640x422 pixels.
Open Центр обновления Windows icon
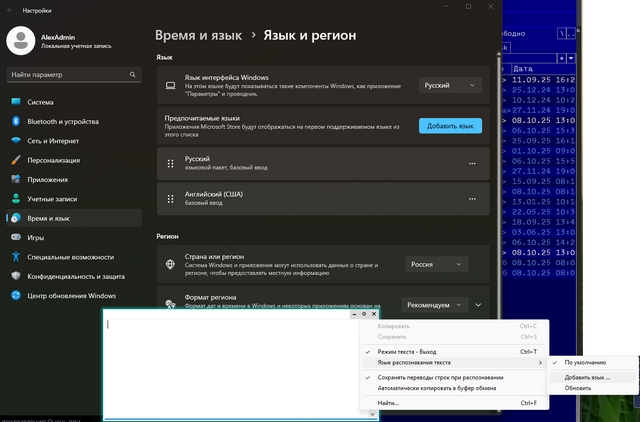16,295
